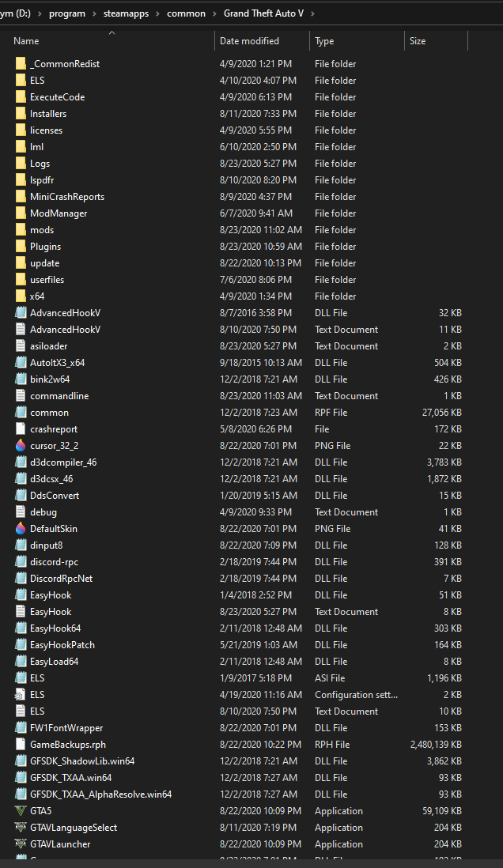The width and height of the screenshot is (503, 868).
Task: Select the MiniCrashReports folder name
Action: (x=67, y=197)
